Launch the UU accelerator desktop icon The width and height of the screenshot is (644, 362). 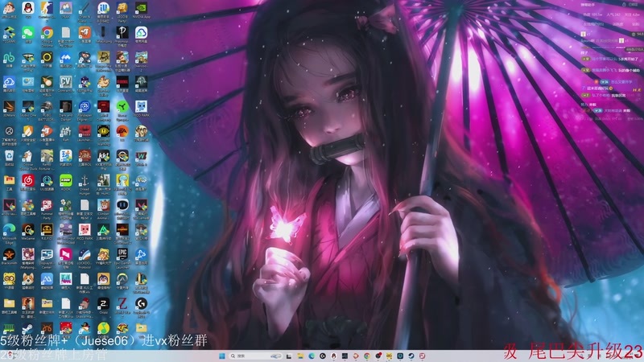pyautogui.click(x=47, y=180)
